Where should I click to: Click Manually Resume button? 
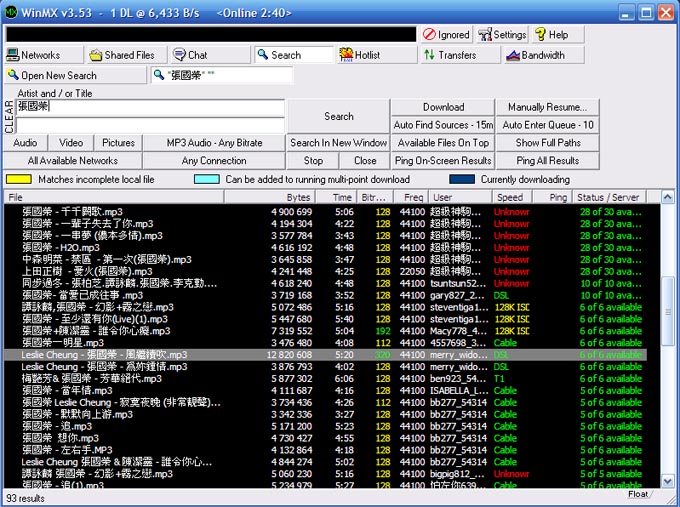pos(547,107)
